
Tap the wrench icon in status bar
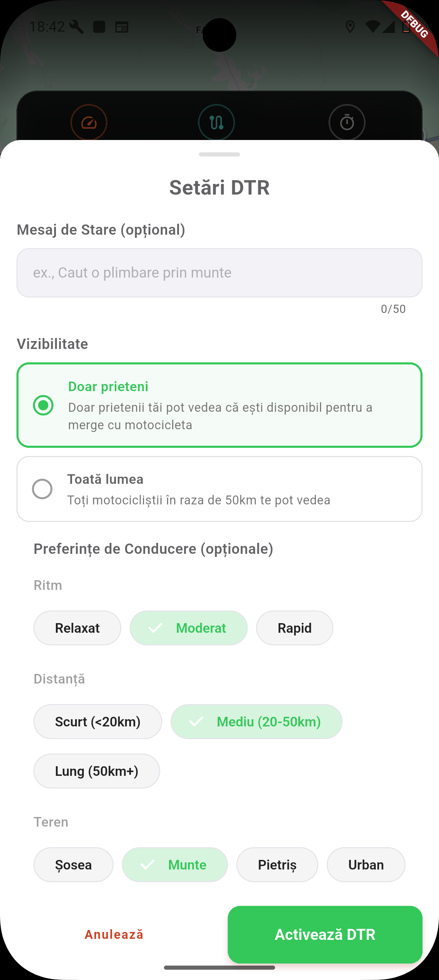tap(76, 27)
